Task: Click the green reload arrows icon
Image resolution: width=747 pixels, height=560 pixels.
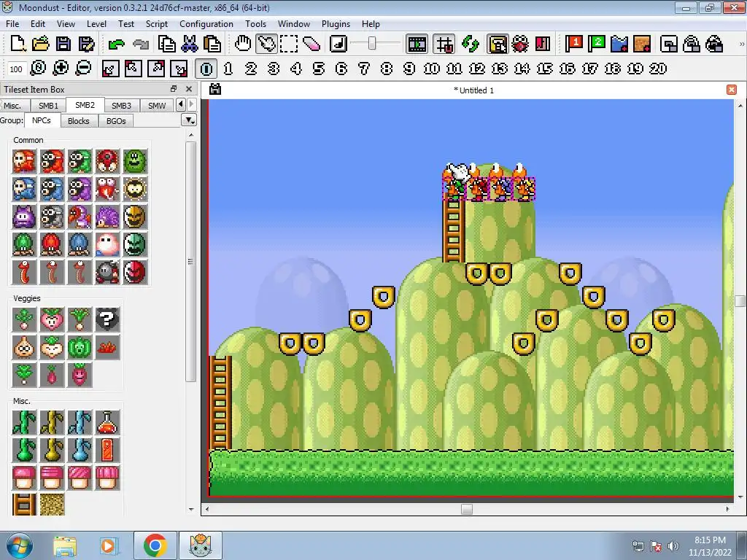Action: click(x=471, y=44)
